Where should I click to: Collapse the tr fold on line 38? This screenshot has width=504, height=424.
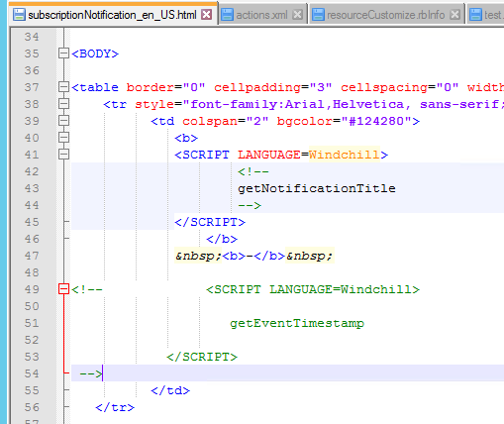tap(63, 104)
